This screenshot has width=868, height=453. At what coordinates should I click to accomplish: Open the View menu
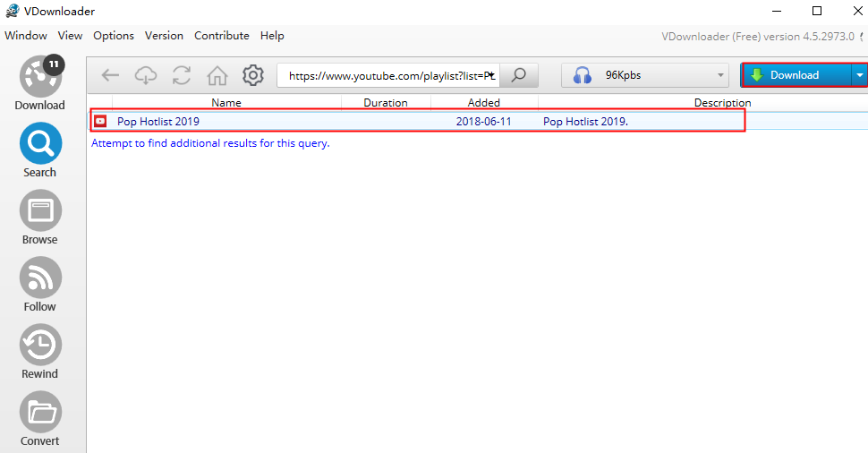[71, 36]
